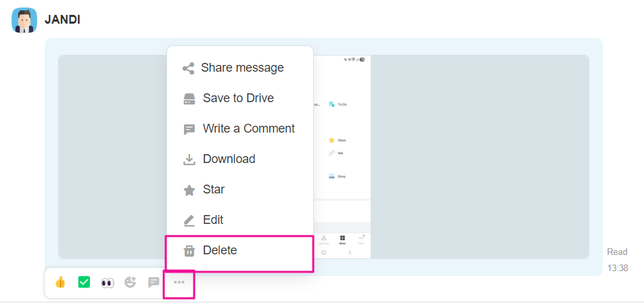This screenshot has width=644, height=303.
Task: Edit the message
Action: 213,220
